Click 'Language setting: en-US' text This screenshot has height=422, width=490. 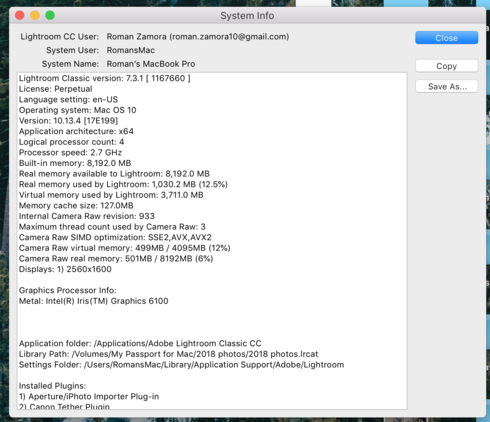pos(68,100)
